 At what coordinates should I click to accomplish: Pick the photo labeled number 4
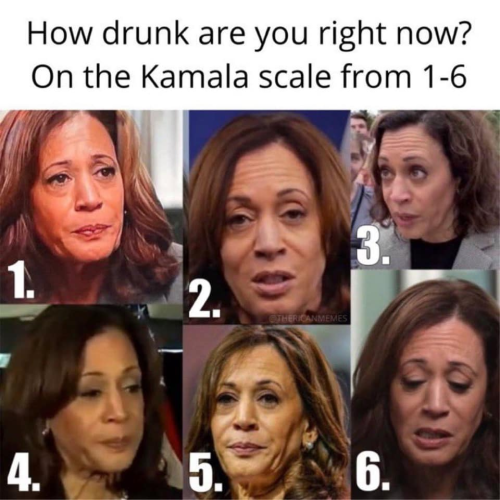point(91,402)
